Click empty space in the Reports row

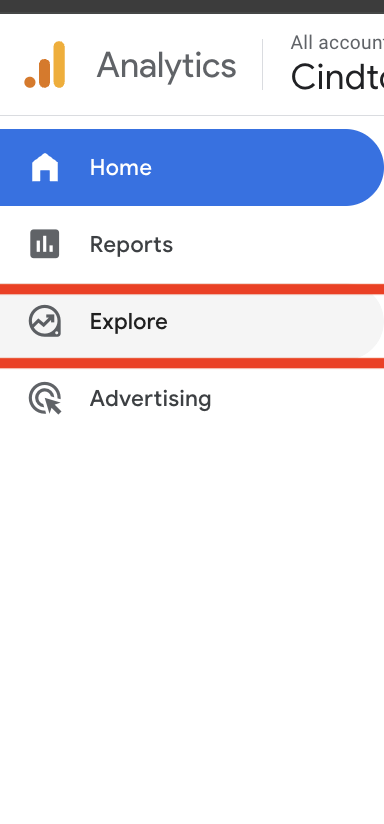[x=278, y=245]
